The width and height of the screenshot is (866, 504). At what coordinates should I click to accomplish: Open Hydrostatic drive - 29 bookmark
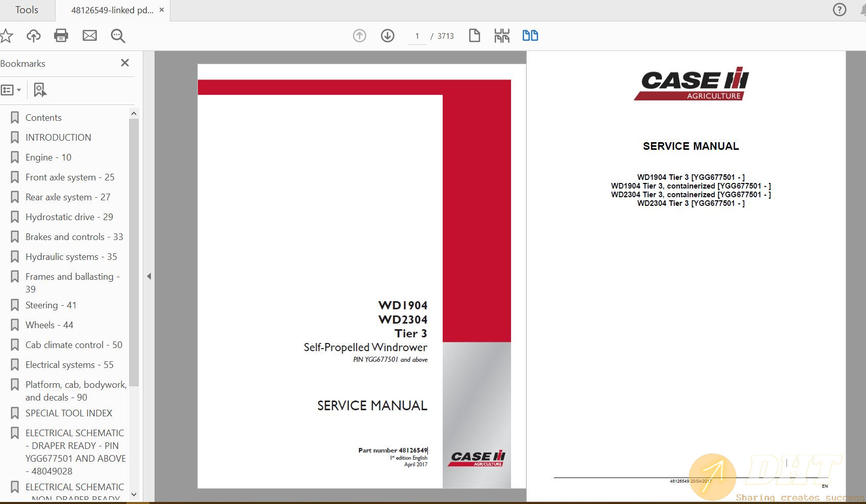coord(69,217)
